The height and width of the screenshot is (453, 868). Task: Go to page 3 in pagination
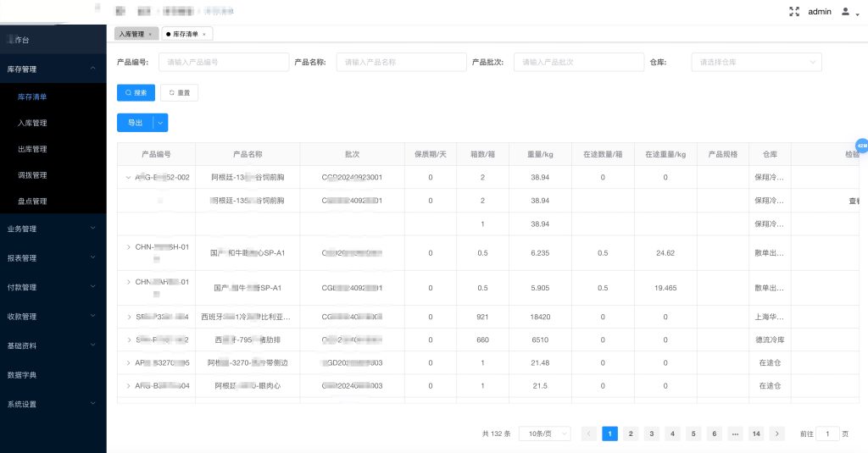(x=651, y=434)
